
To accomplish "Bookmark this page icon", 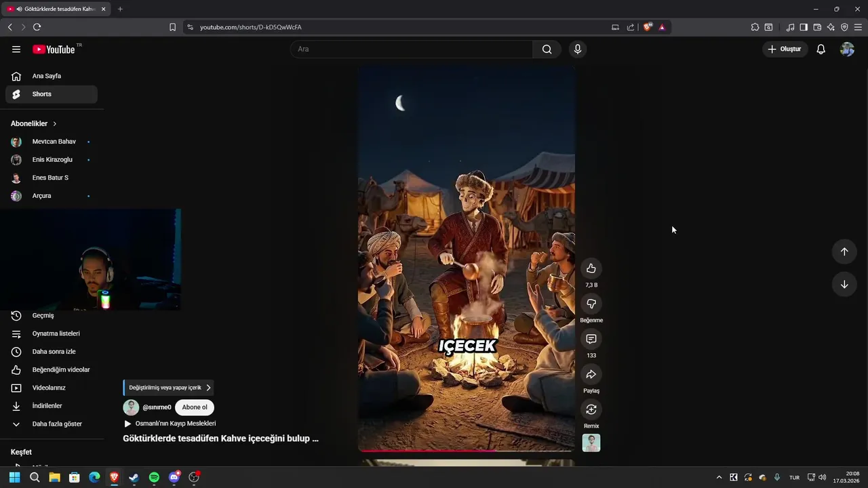I will (x=172, y=27).
